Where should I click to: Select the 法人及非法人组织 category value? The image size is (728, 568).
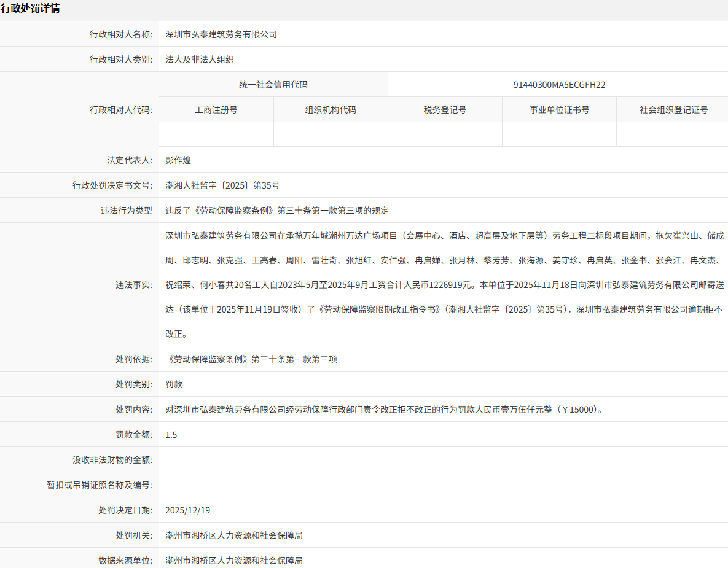(x=200, y=60)
